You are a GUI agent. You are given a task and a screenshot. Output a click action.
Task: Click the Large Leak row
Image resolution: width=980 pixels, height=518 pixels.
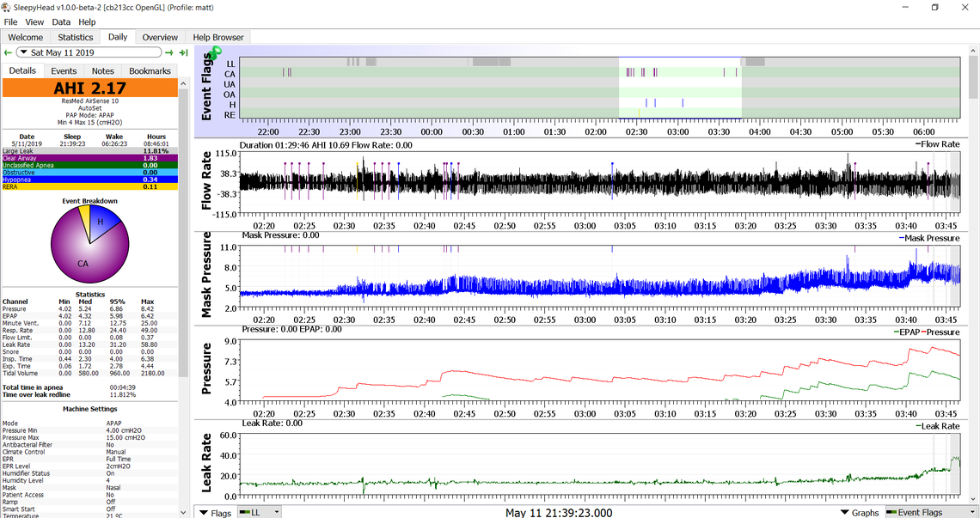(x=90, y=151)
